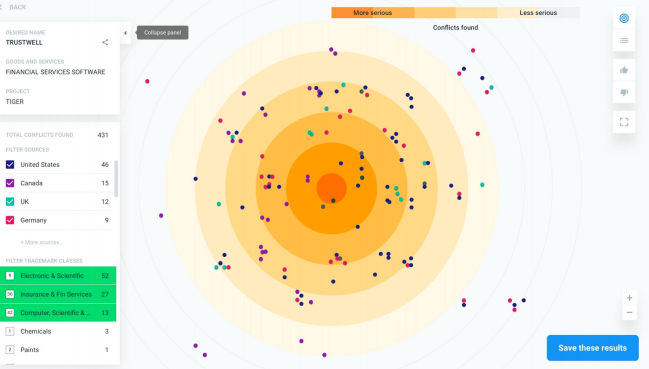The image size is (649, 369).
Task: Click the TIGER project name
Action: pyautogui.click(x=14, y=102)
